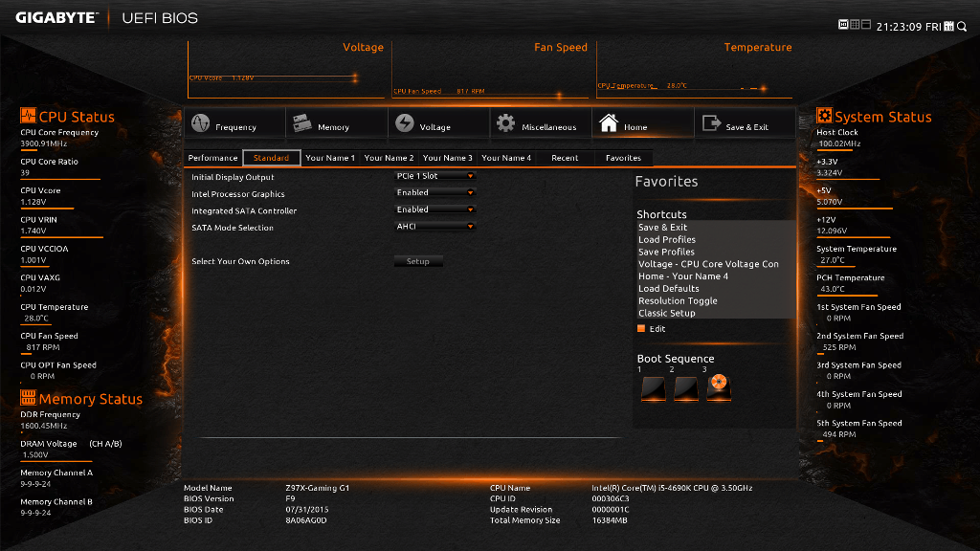Click the magnifier search icon
980x551 pixels.
click(962, 26)
